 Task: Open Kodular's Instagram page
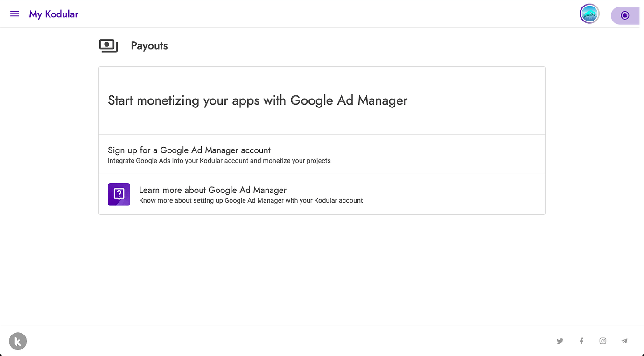click(x=603, y=341)
